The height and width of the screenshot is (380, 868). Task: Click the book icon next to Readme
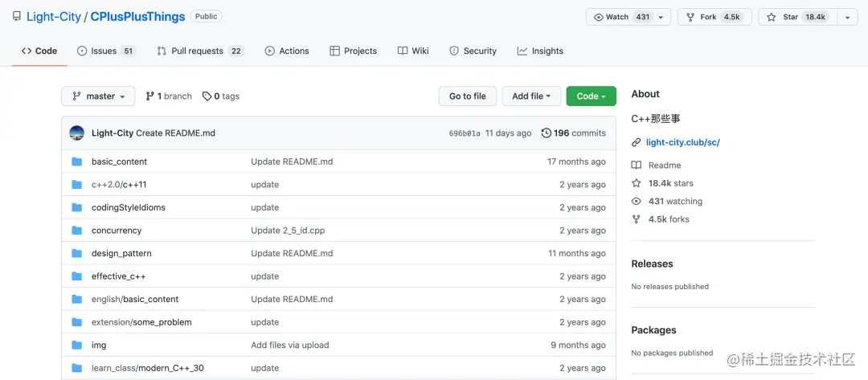pyautogui.click(x=637, y=165)
